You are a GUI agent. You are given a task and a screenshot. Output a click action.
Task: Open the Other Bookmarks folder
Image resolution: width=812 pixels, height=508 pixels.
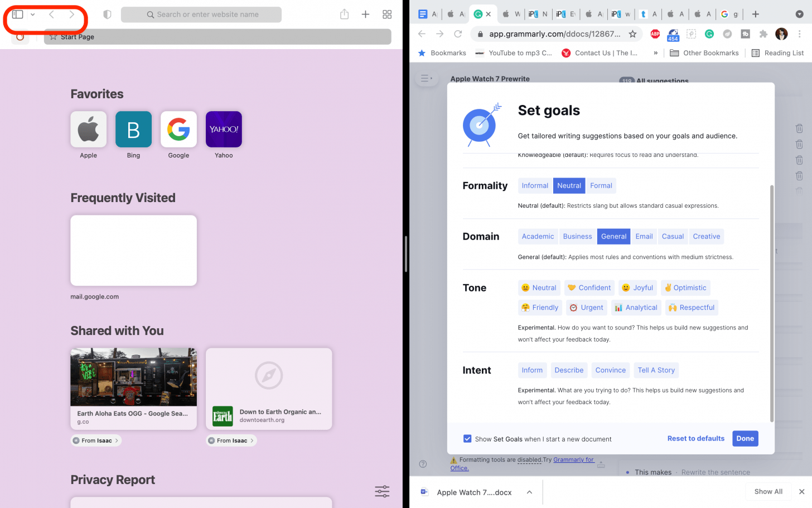pos(704,53)
